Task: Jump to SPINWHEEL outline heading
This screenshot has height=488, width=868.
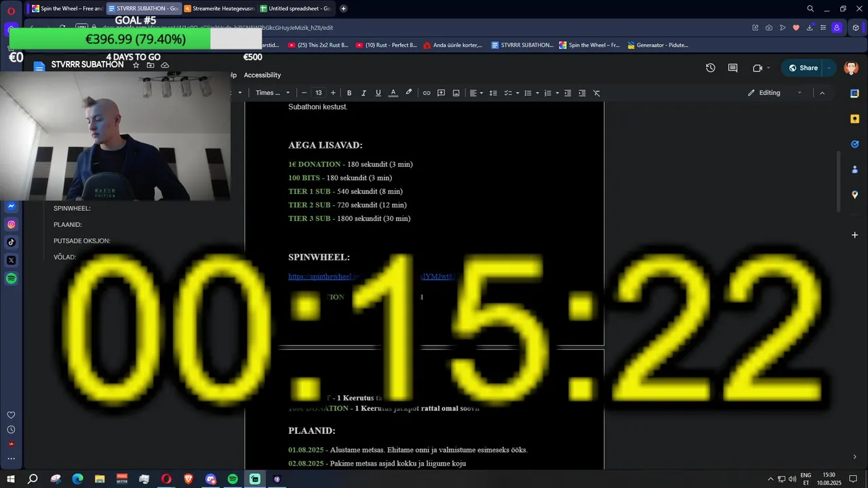Action: (x=72, y=208)
